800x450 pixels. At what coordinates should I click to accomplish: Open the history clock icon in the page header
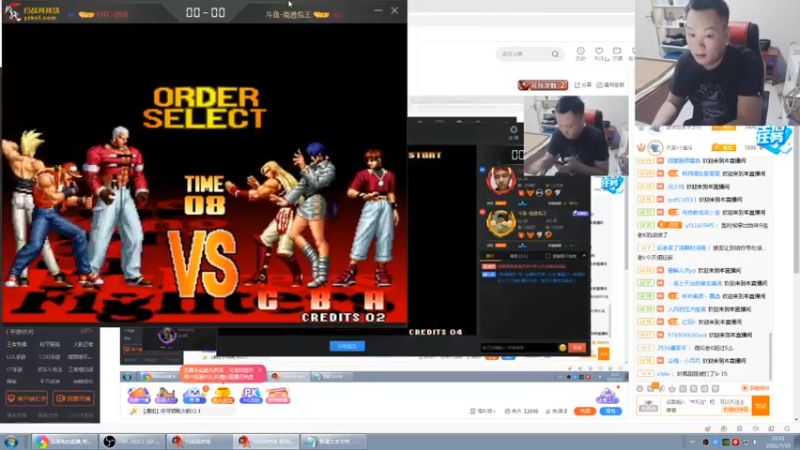pyautogui.click(x=581, y=53)
